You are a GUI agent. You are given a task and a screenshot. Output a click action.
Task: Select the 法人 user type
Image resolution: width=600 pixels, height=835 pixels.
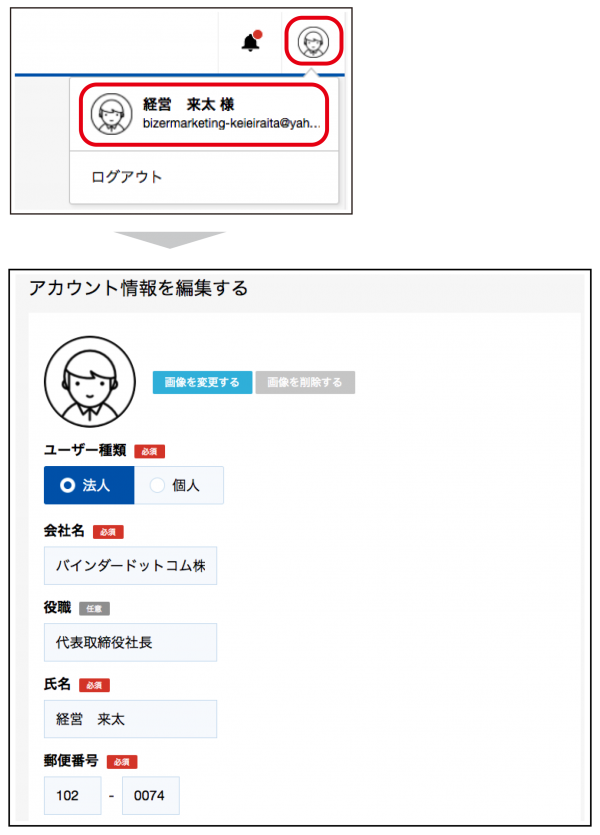tap(89, 485)
